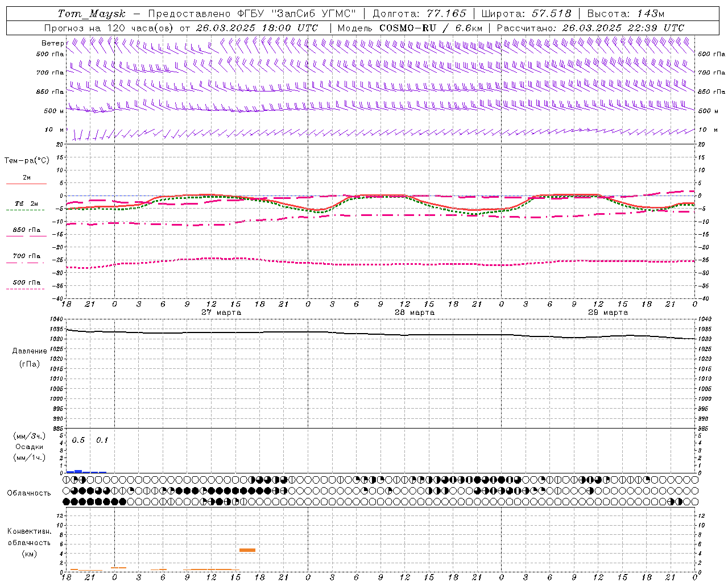The height and width of the screenshot is (582, 728).
Task: Click the Давление panel label
Action: (x=30, y=351)
